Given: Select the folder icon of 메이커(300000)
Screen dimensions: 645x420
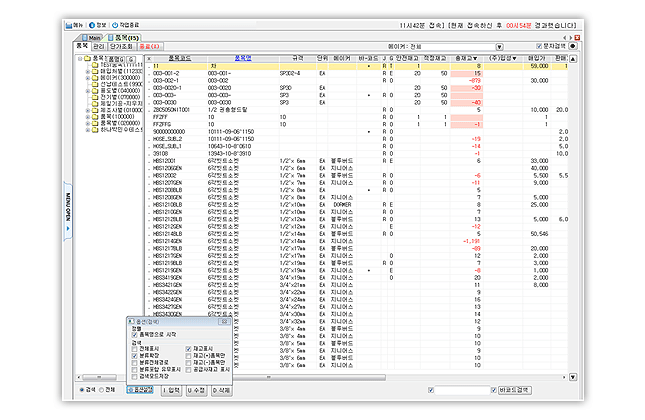Looking at the screenshot, I should tap(95, 78).
